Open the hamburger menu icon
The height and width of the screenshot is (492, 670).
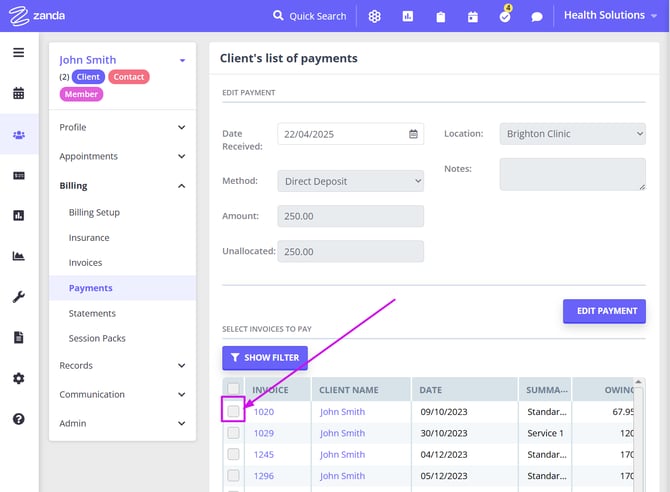coord(18,52)
